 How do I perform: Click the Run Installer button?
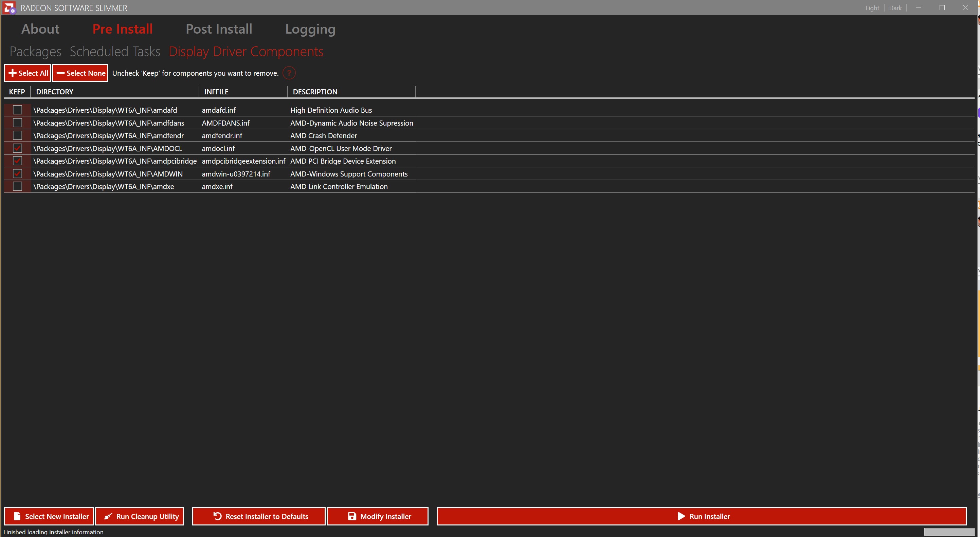coord(702,516)
